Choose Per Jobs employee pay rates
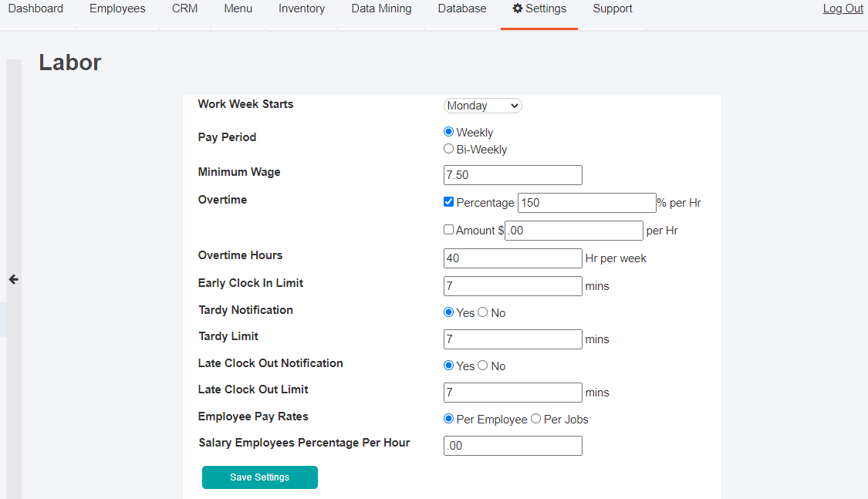Screen dimensions: 868x499 click(536, 419)
